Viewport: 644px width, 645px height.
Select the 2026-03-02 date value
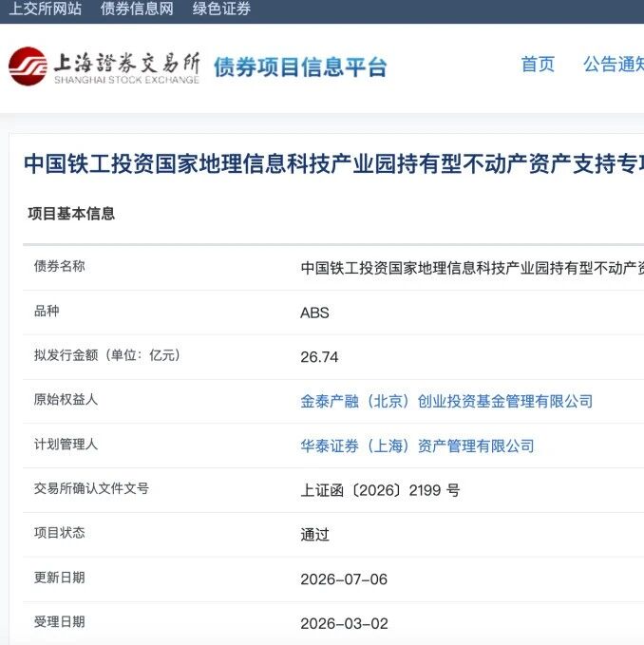(x=344, y=623)
